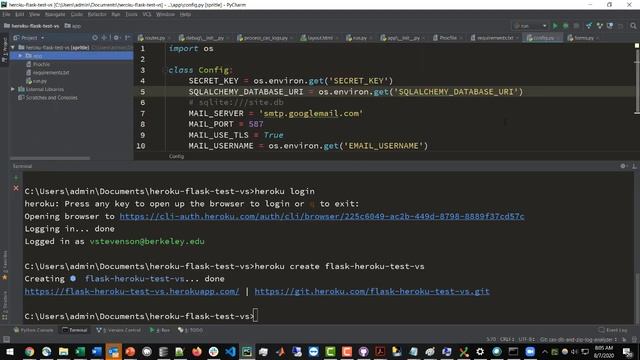Open Git branch selector in status bar
Screen dimensions: 640x360
point(578,339)
